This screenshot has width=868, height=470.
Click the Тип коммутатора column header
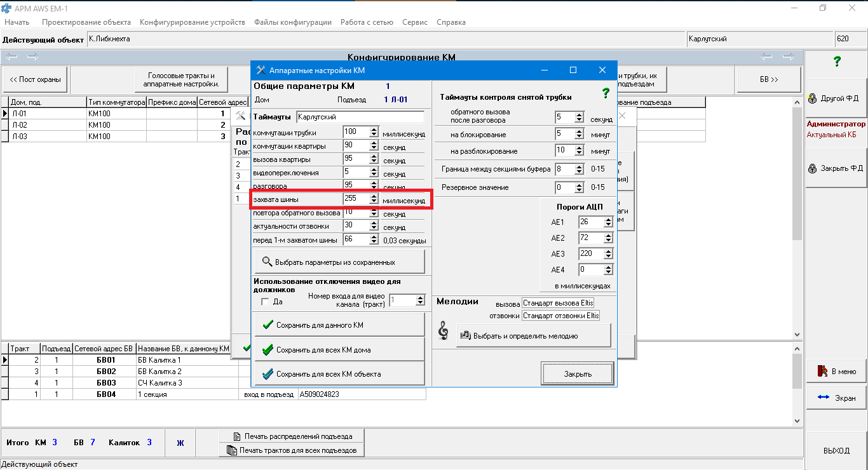click(117, 102)
